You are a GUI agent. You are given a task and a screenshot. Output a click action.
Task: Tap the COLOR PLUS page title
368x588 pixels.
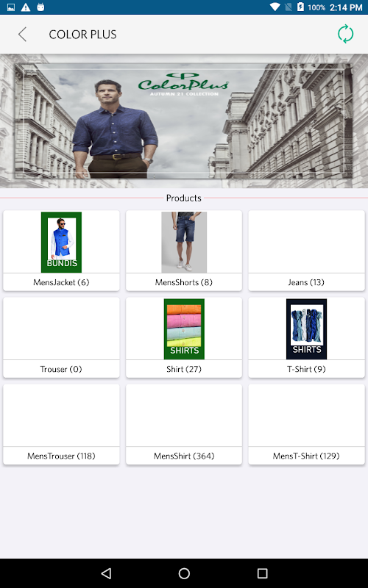(x=82, y=35)
